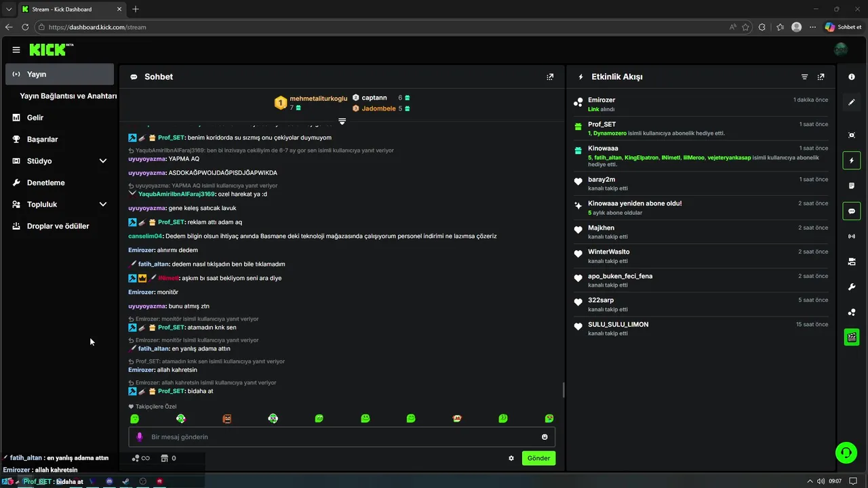The image size is (868, 488).
Task: Open the Başarılar sidebar item
Action: 60,140
